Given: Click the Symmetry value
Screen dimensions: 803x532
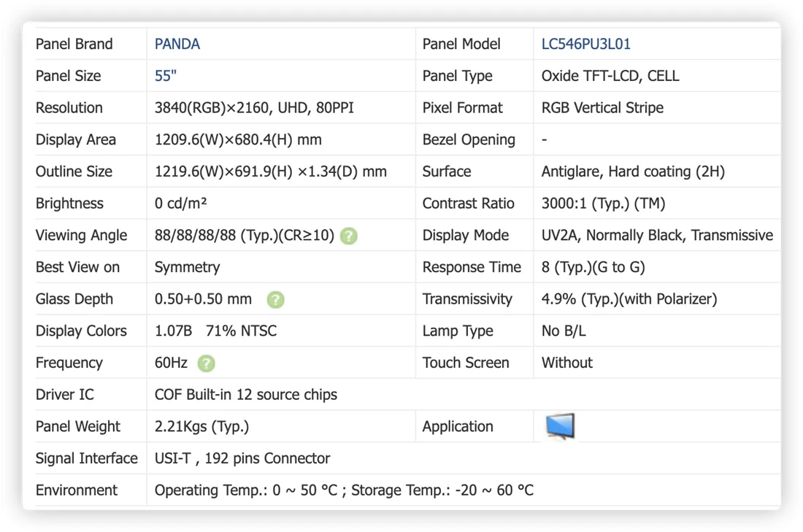Looking at the screenshot, I should click(x=187, y=267).
